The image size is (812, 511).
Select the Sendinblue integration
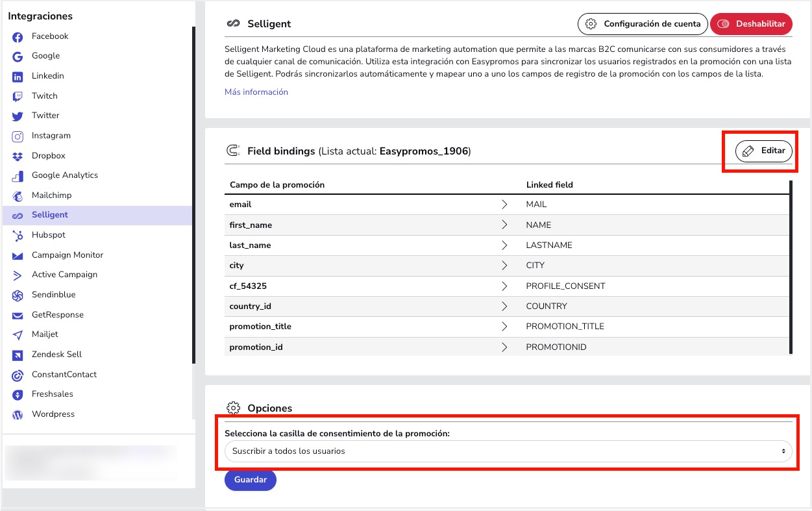tap(54, 295)
